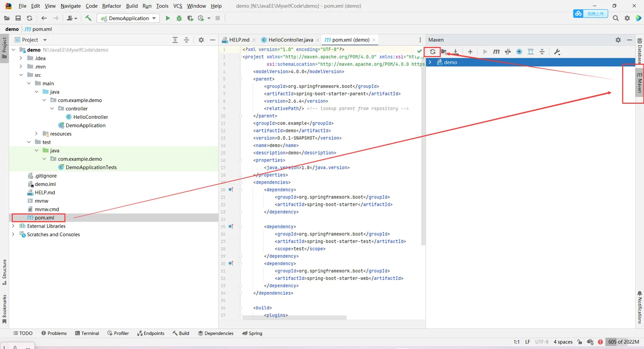Toggle Skip Tests mode in Maven
The width and height of the screenshot is (644, 349).
coord(519,52)
